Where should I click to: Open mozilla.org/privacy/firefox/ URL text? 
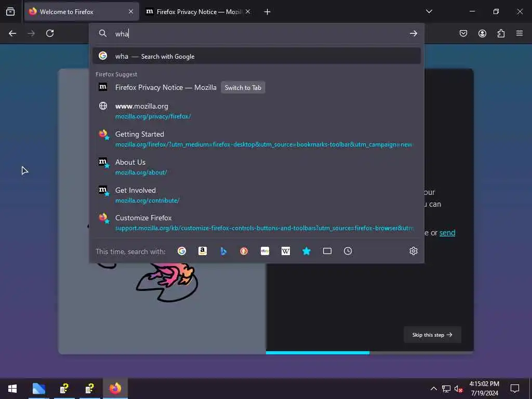coord(153,116)
